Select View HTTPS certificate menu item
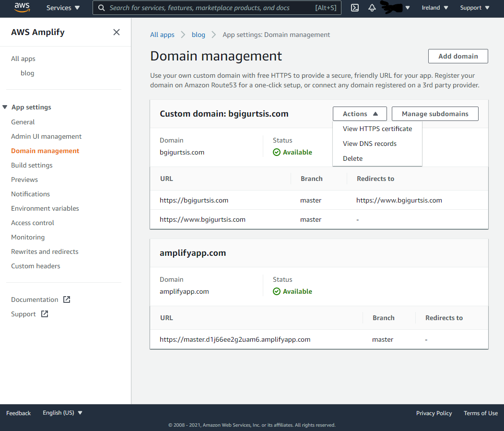 (x=377, y=129)
